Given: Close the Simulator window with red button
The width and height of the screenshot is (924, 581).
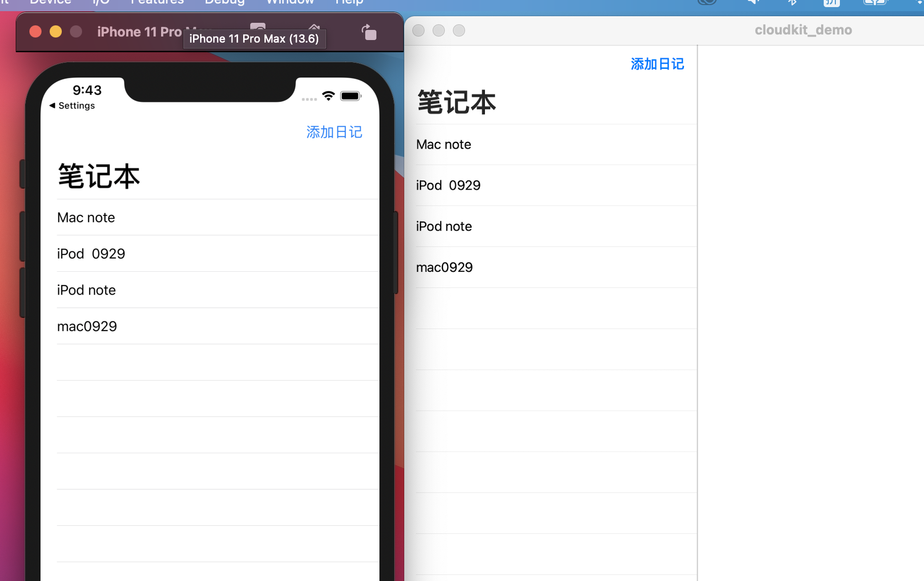Looking at the screenshot, I should [x=35, y=31].
